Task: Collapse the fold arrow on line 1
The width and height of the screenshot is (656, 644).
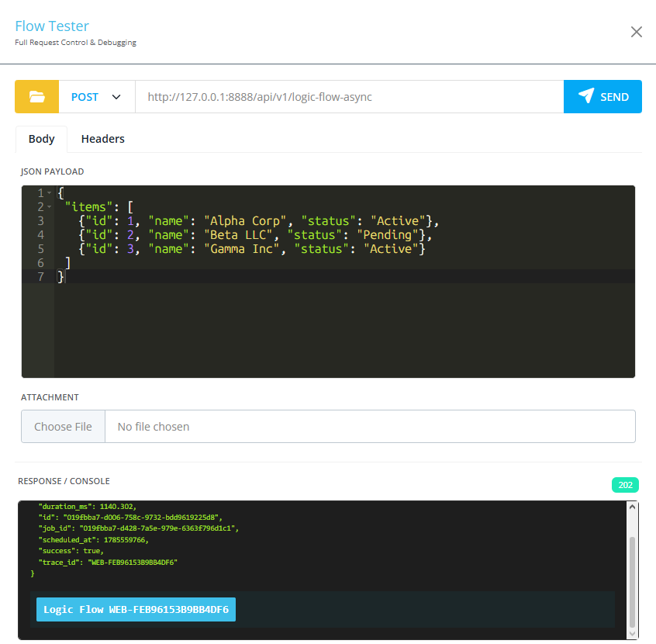Action: tap(50, 193)
